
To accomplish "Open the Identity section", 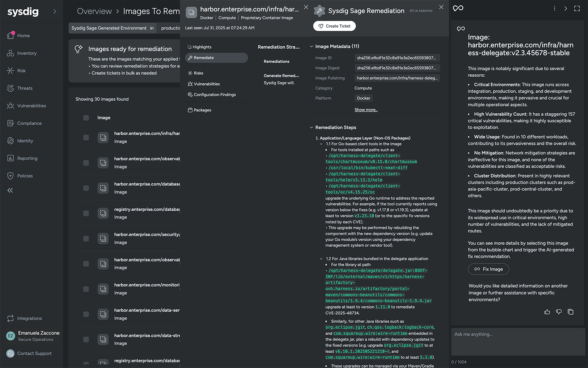I will [x=20, y=141].
